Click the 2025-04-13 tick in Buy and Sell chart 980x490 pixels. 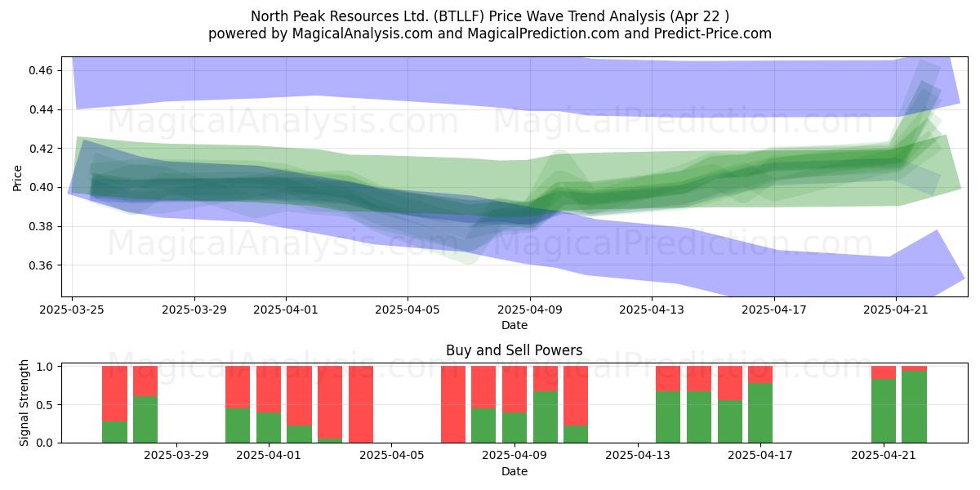[639, 456]
